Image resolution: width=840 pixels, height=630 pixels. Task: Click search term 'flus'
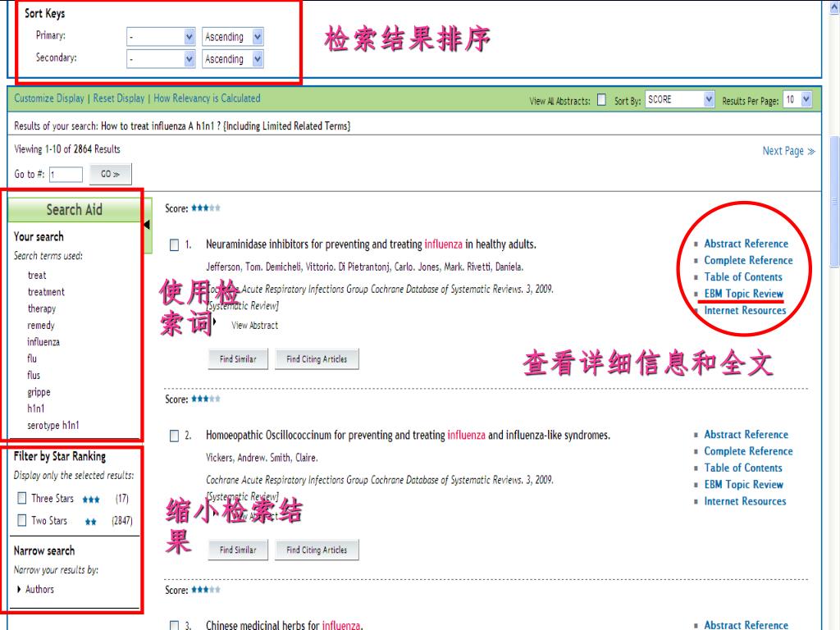(x=34, y=375)
